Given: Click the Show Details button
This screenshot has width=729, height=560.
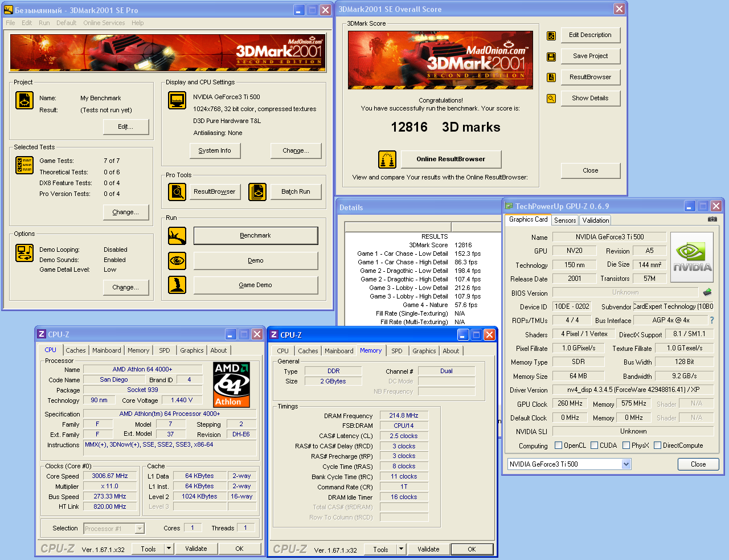Looking at the screenshot, I should coord(591,98).
